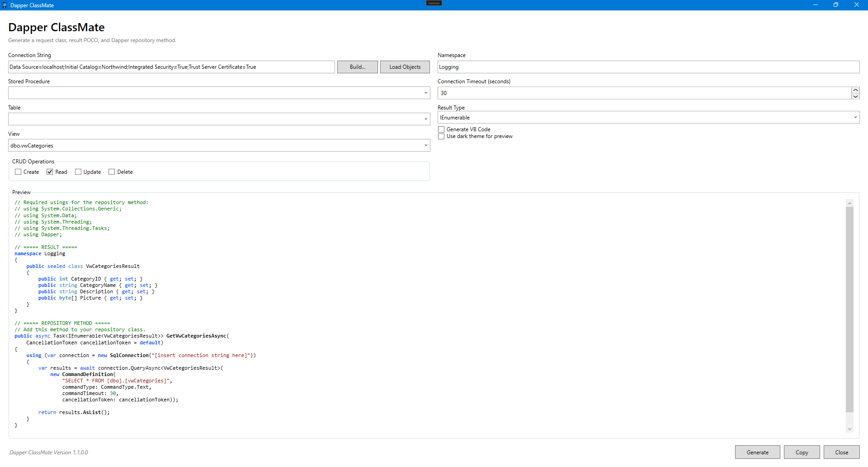
Task: Click 'public string Description' property line
Action: (x=96, y=291)
